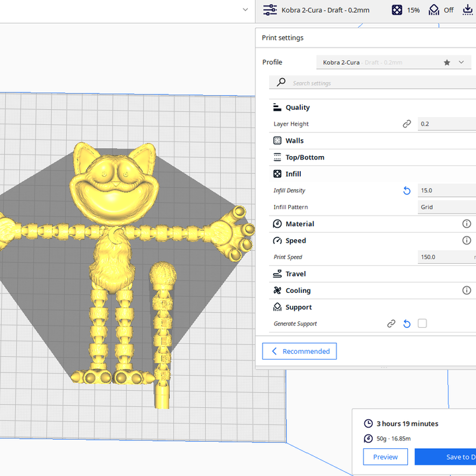This screenshot has height=476, width=476.
Task: Reset Infill Density with the revert arrow
Action: (x=407, y=190)
